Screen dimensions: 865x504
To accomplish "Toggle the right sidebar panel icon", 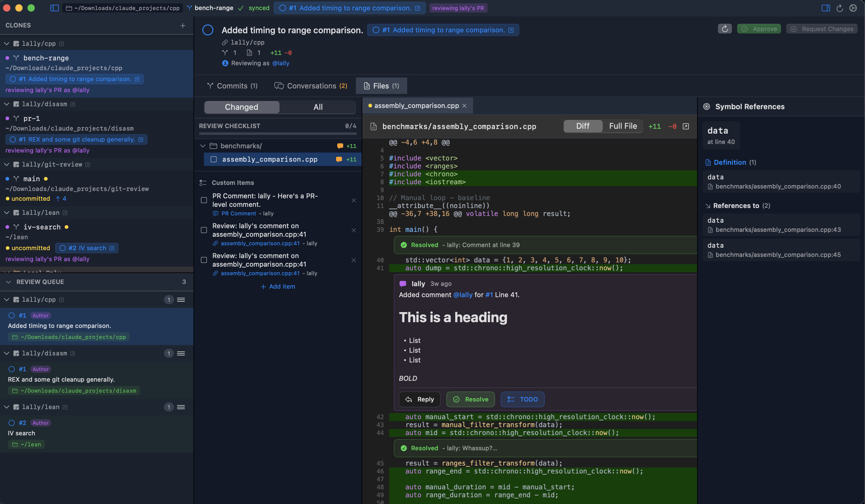I will [x=826, y=8].
